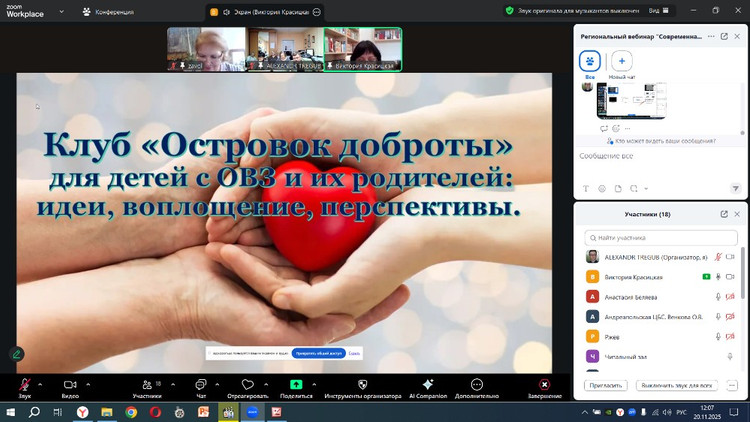Image resolution: width=750 pixels, height=422 pixels.
Task: Pop out the Участники panel
Action: coord(724,214)
